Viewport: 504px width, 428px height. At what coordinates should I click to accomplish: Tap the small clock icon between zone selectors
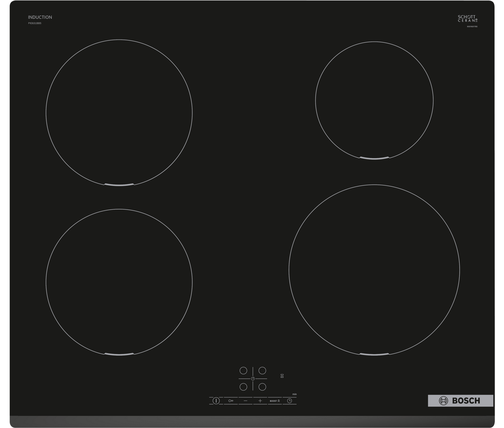point(253,379)
